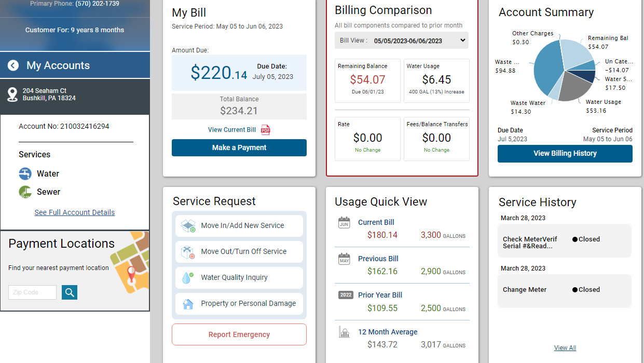The image size is (644, 363).
Task: Click the View Billing History button
Action: [x=565, y=153]
